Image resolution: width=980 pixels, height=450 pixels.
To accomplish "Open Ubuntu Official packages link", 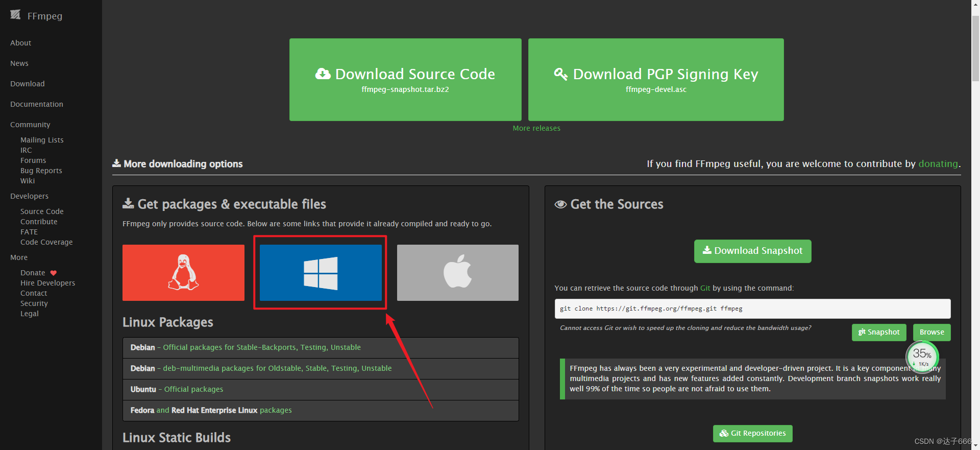I will tap(193, 389).
